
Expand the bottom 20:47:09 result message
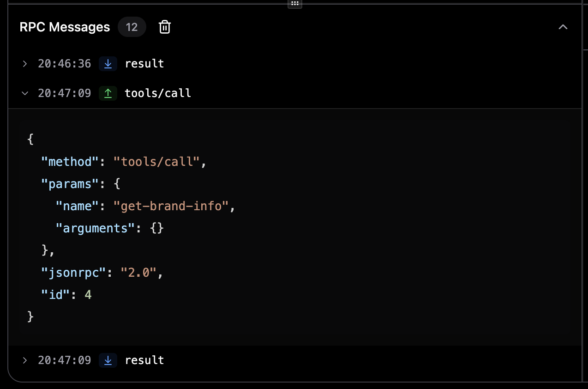pos(24,360)
